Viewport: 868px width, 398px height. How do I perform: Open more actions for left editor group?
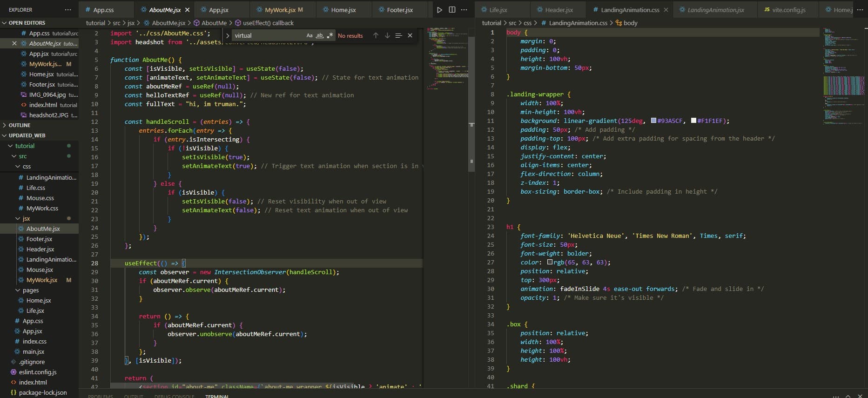tap(464, 9)
